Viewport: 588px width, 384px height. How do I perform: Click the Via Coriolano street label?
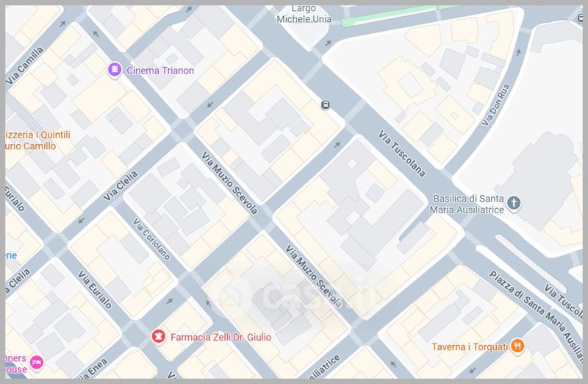(152, 239)
